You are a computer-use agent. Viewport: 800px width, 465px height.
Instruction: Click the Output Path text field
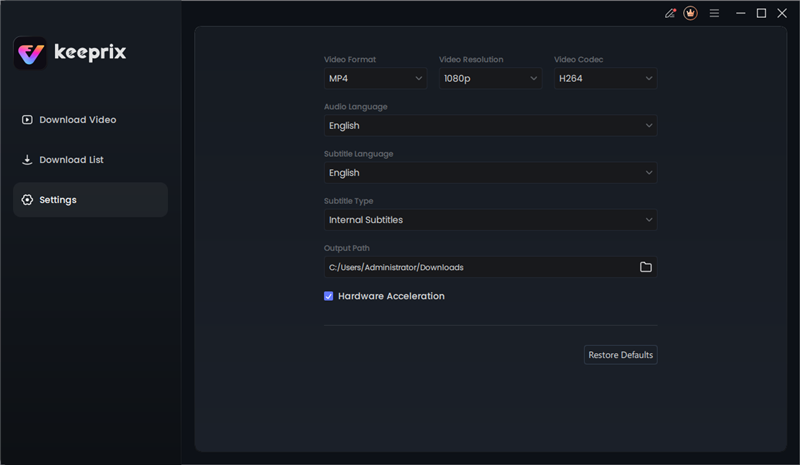click(x=490, y=267)
